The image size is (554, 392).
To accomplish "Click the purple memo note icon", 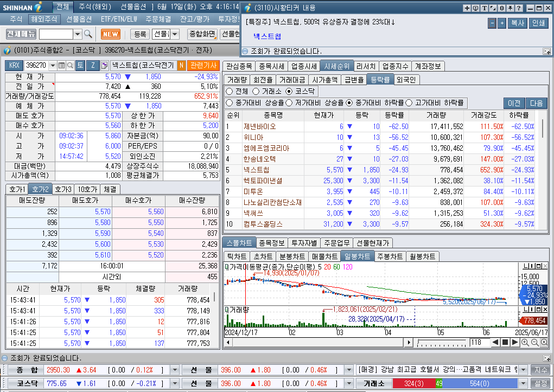I will tap(104, 65).
